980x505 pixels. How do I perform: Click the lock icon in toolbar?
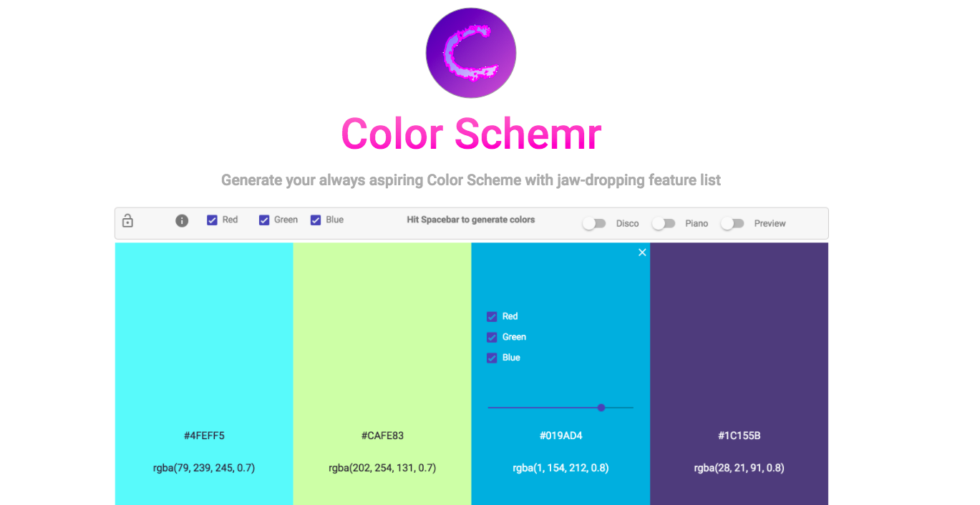point(127,220)
